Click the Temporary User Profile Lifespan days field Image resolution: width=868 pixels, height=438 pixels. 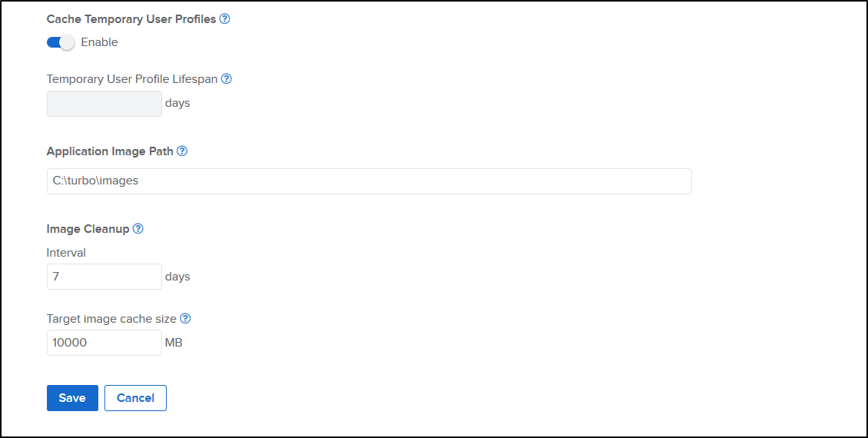pyautogui.click(x=104, y=103)
